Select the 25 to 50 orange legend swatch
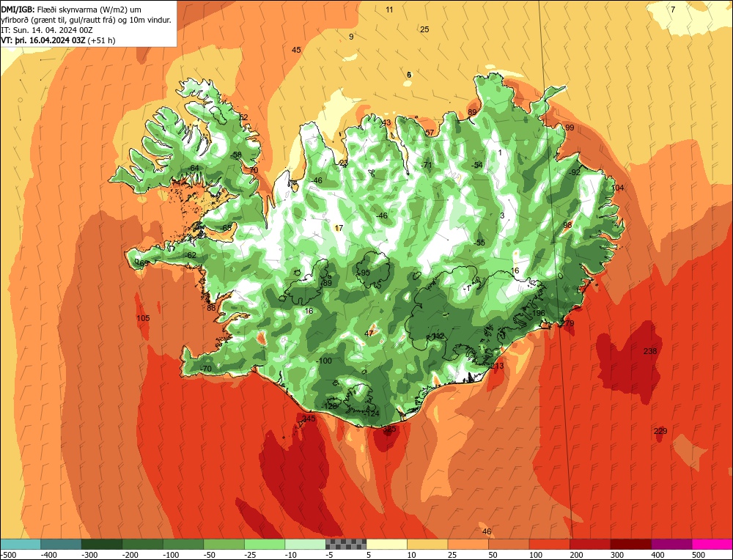The width and height of the screenshot is (733, 560). point(468,544)
